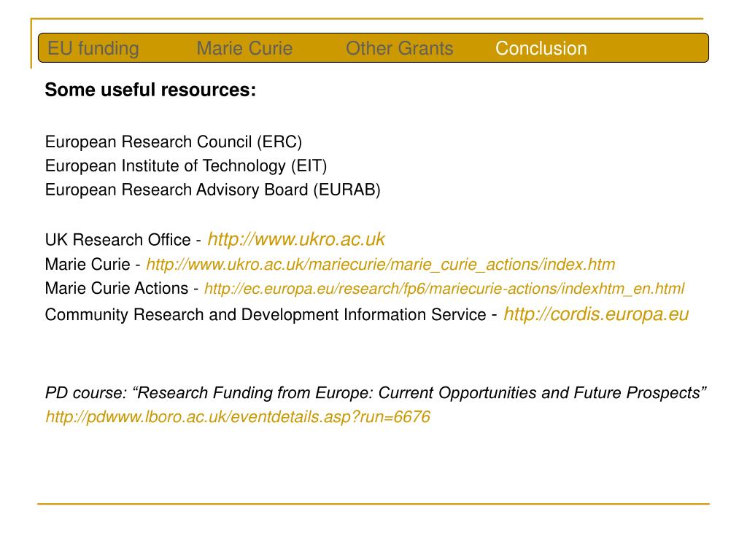The height and width of the screenshot is (560, 747).
Task: Open the ec.europa.eu Marie Curie Actions link
Action: click(x=444, y=289)
